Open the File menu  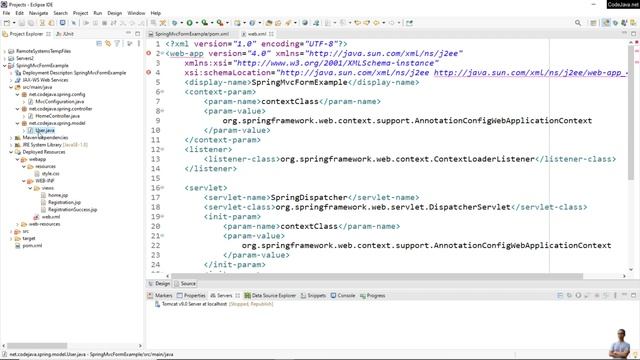click(7, 13)
